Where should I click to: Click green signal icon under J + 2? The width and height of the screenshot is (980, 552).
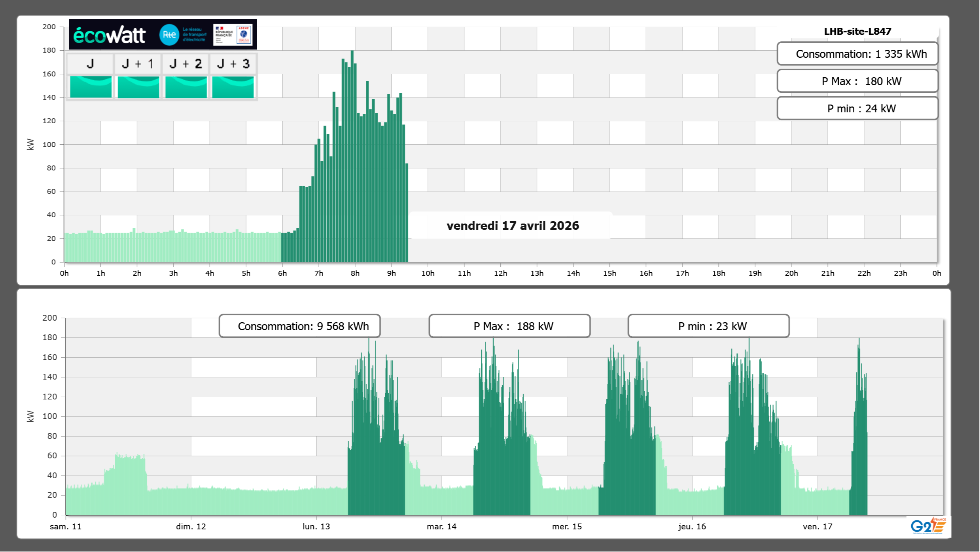click(186, 87)
